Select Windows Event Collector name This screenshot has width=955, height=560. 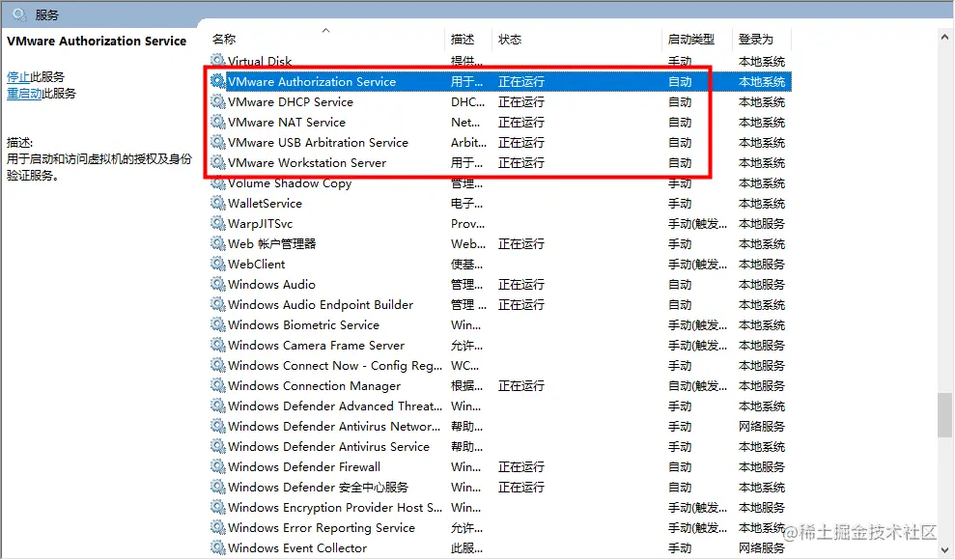[297, 547]
